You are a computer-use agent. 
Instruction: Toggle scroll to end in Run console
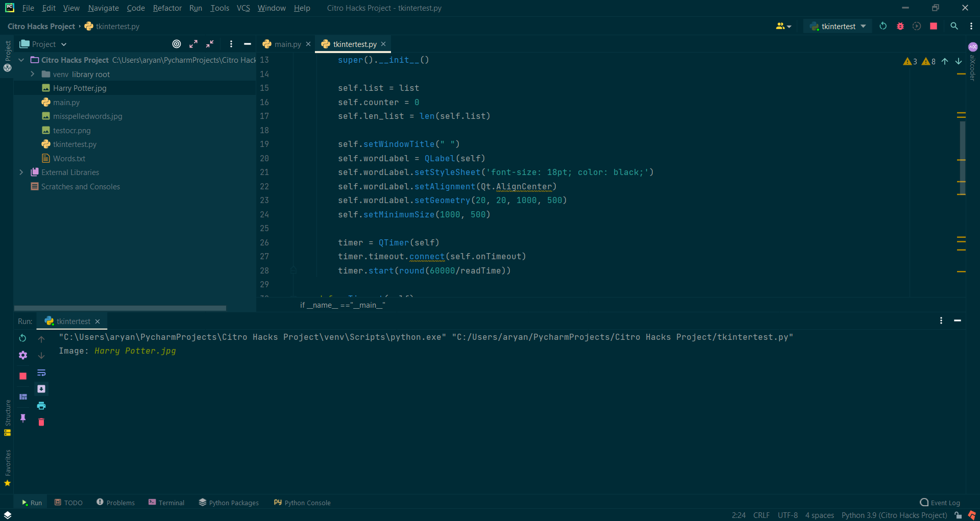41,389
